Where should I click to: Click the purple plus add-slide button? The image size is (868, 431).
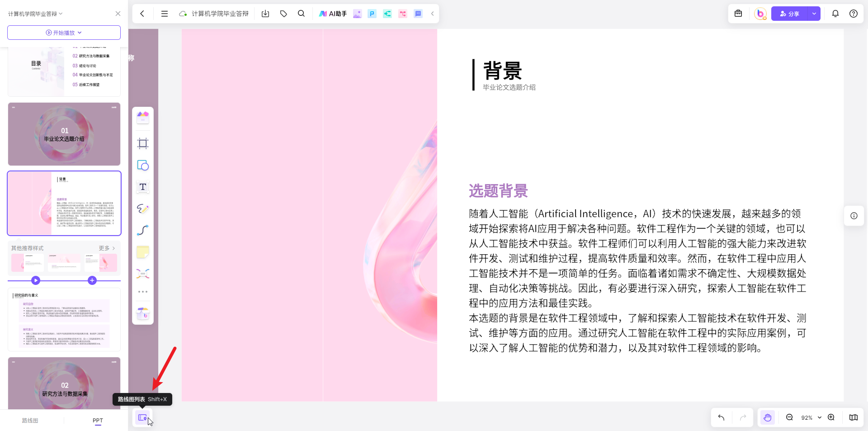[92, 280]
